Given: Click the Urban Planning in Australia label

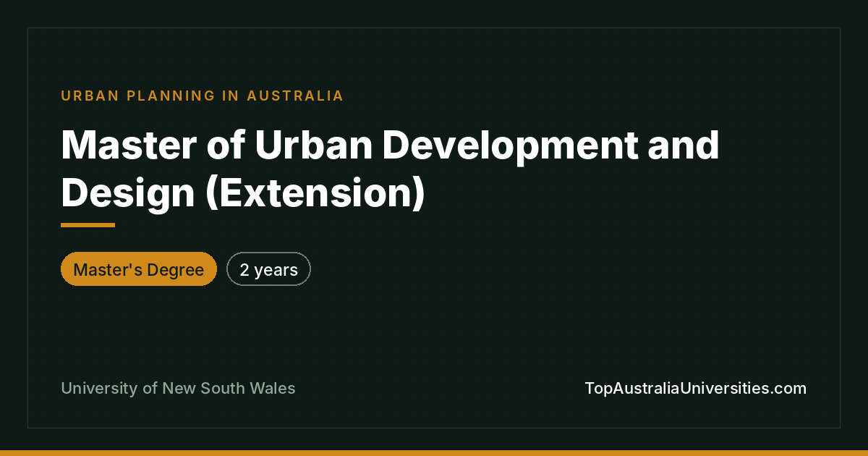Looking at the screenshot, I should point(202,96).
